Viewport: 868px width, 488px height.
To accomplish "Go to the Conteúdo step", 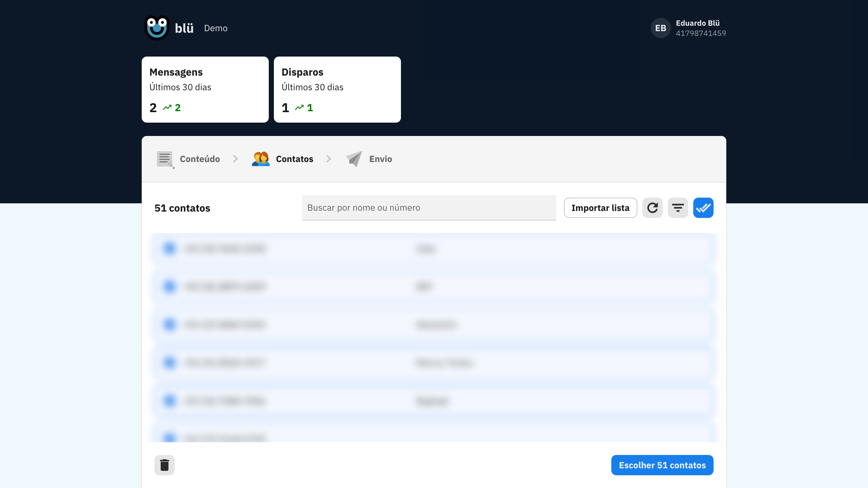I will click(x=200, y=159).
